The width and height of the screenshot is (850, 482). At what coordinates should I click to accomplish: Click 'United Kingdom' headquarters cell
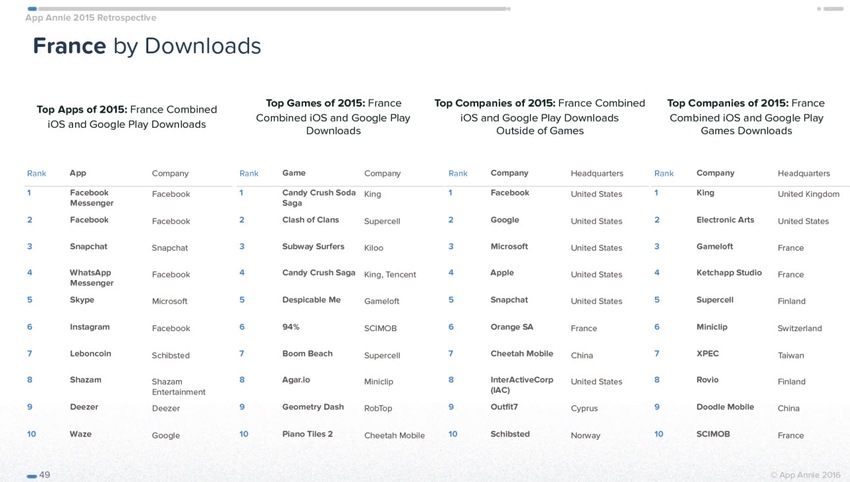point(808,194)
